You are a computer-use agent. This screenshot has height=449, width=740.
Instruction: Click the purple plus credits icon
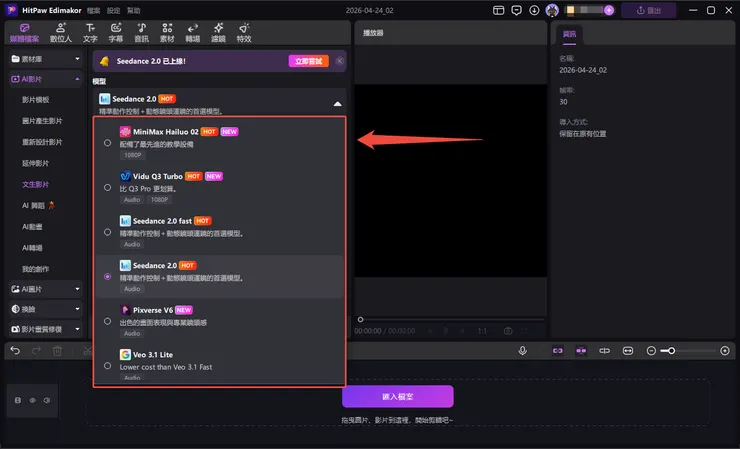[609, 10]
